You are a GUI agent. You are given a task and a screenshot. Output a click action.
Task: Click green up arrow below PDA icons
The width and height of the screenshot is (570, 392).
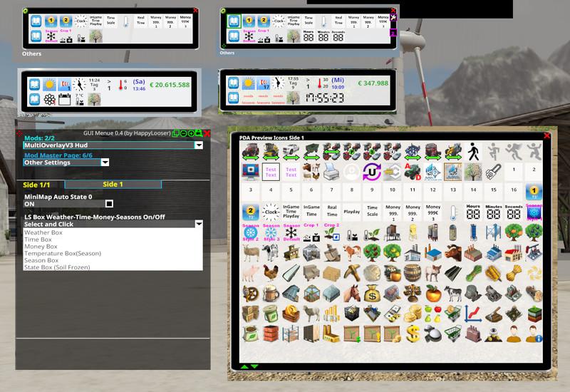click(x=244, y=366)
